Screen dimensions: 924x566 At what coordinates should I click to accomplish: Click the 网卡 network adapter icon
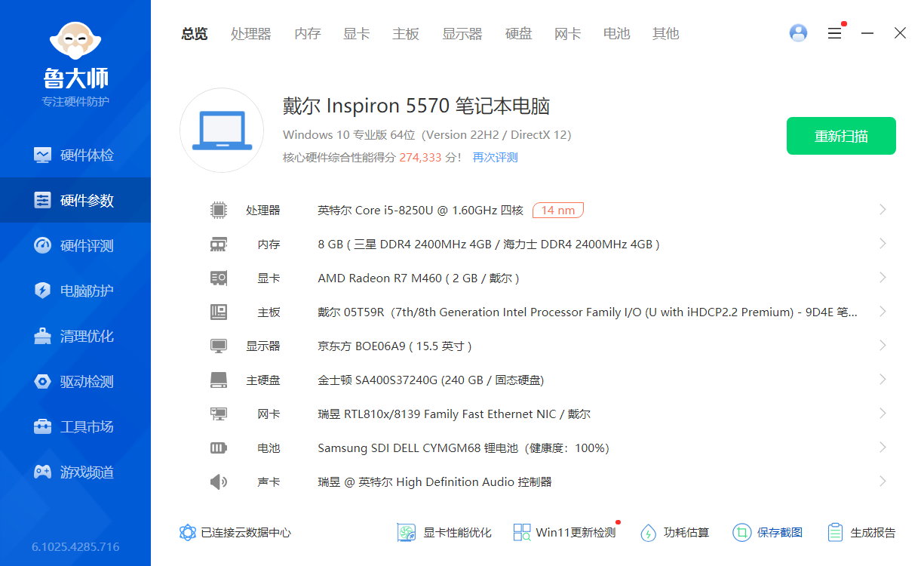219,414
